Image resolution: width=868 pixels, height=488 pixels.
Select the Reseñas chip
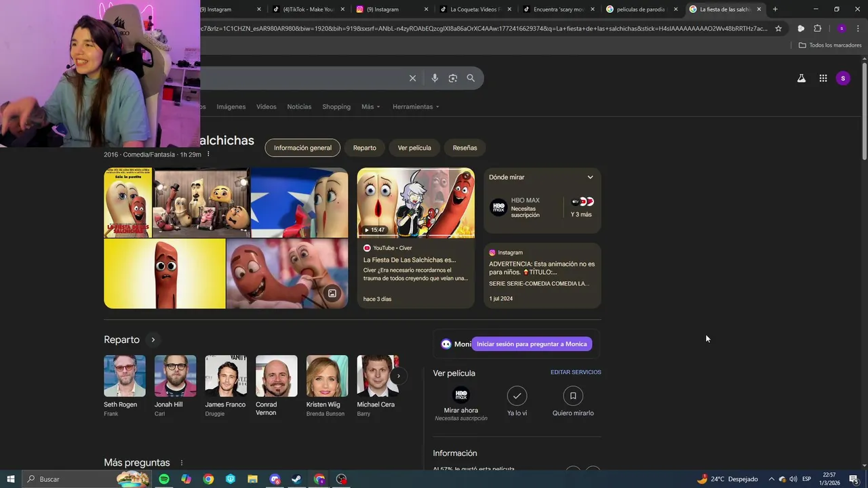465,148
